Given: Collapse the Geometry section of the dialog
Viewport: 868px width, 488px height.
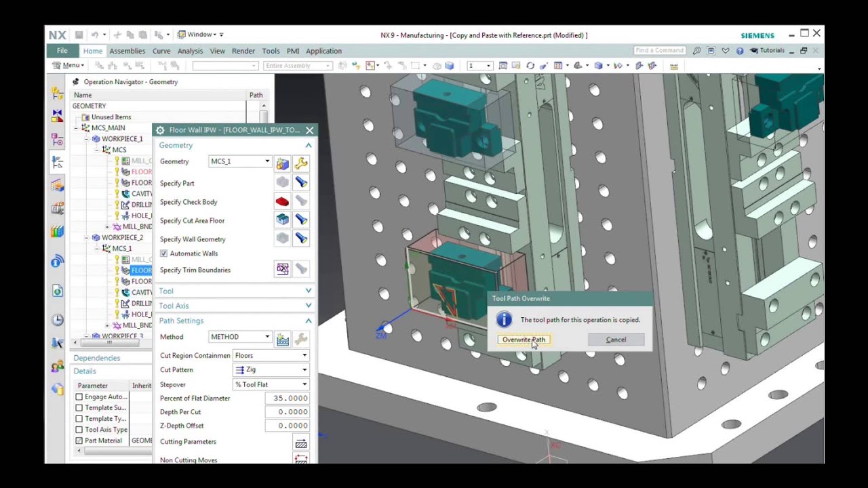Looking at the screenshot, I should (x=309, y=146).
